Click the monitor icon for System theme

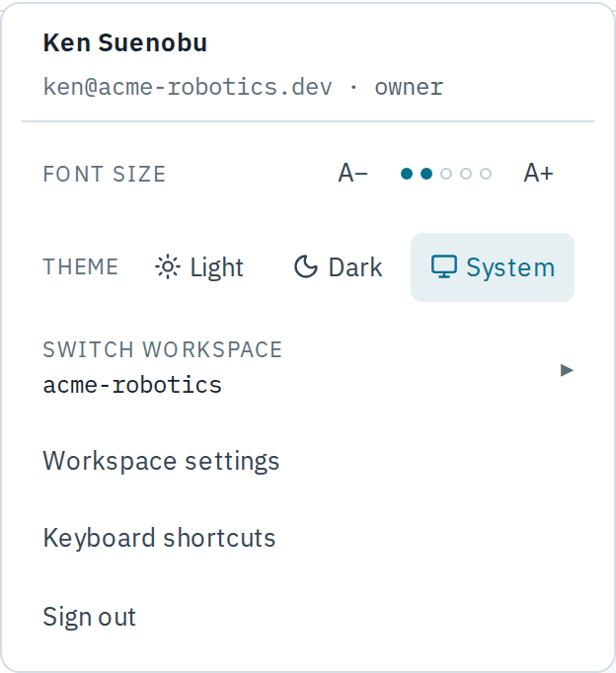point(444,267)
